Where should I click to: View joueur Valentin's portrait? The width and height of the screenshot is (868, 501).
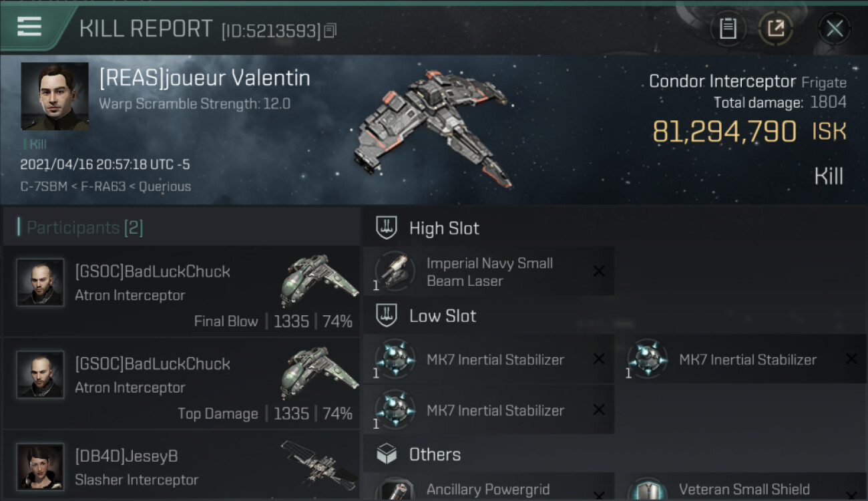pos(55,96)
